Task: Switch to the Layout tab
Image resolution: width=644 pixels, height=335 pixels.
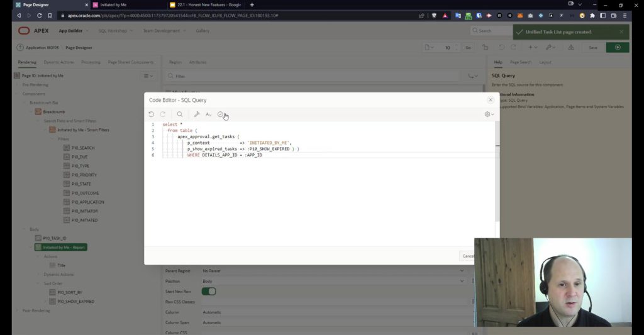Action: pos(545,62)
